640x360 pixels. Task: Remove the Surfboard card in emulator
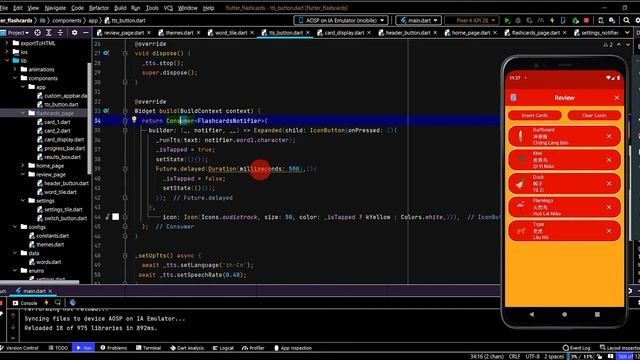609,136
